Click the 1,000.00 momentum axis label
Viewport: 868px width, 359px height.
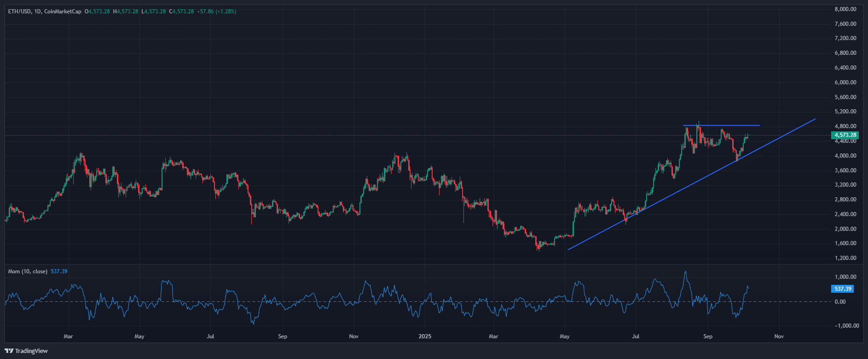click(845, 277)
